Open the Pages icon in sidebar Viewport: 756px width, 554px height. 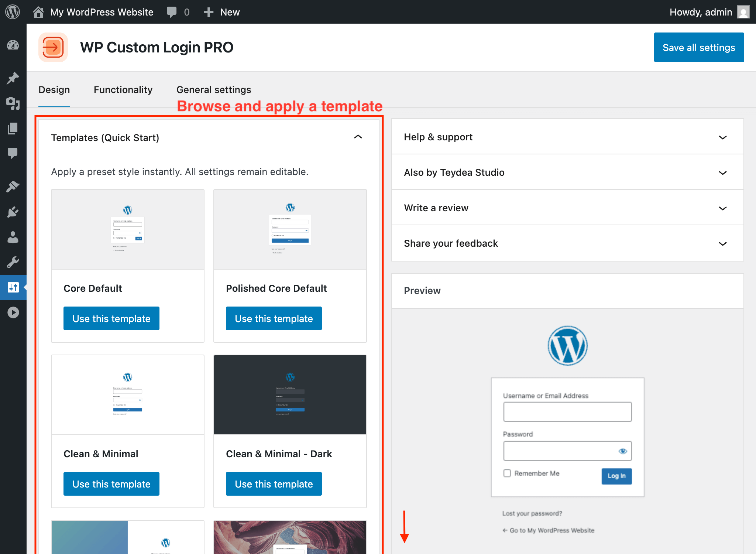point(13,129)
